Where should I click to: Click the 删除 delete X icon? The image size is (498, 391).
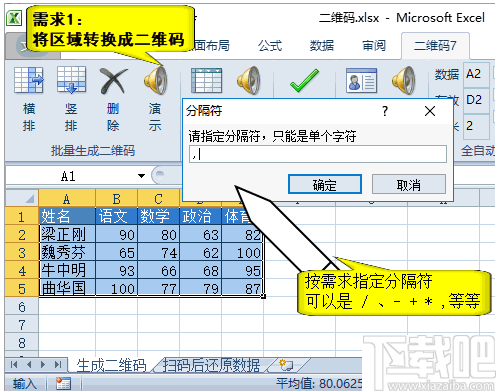(x=113, y=81)
